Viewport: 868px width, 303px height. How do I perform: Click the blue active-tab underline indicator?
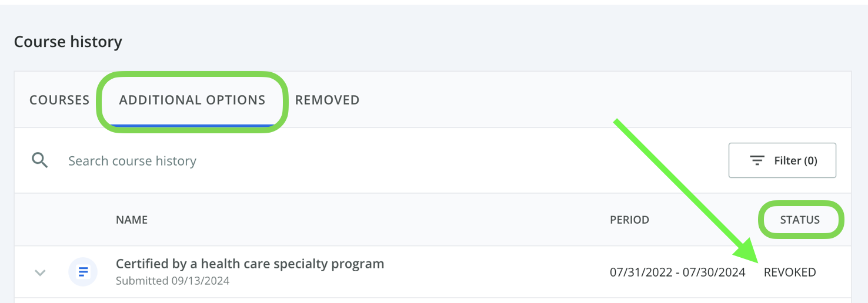(192, 126)
